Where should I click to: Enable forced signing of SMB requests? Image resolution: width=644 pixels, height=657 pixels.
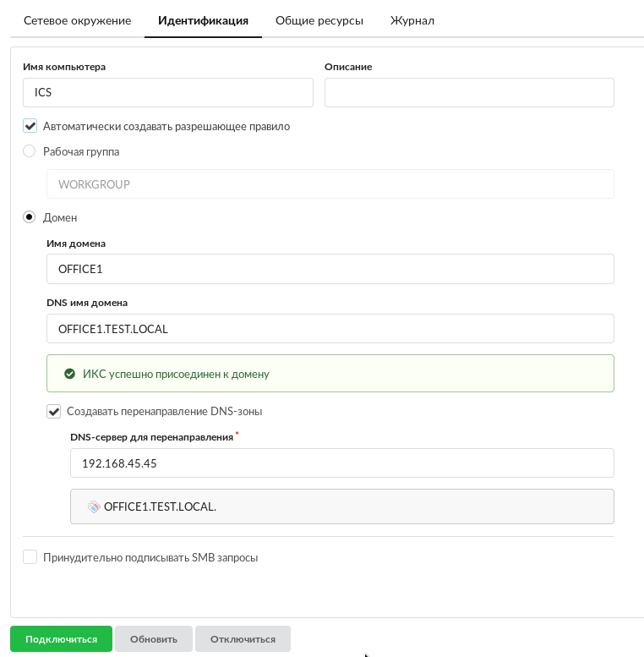point(30,557)
